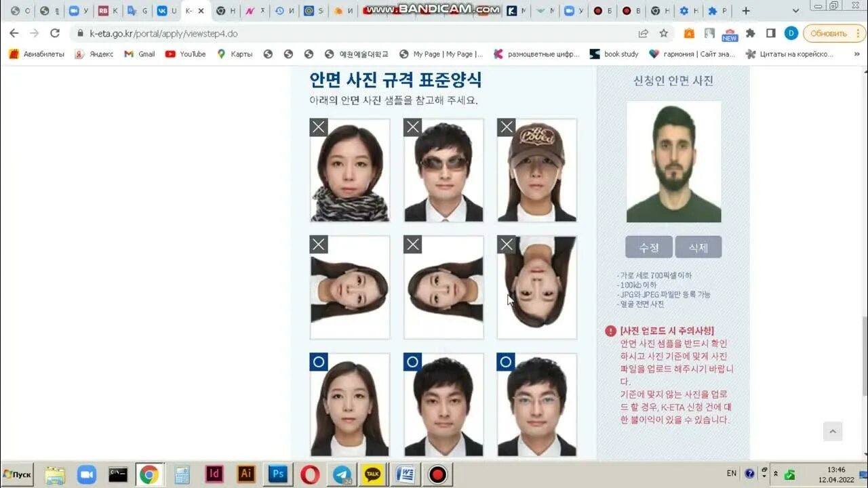
Task: Open the Chrome profile avatar D
Action: pos(791,33)
